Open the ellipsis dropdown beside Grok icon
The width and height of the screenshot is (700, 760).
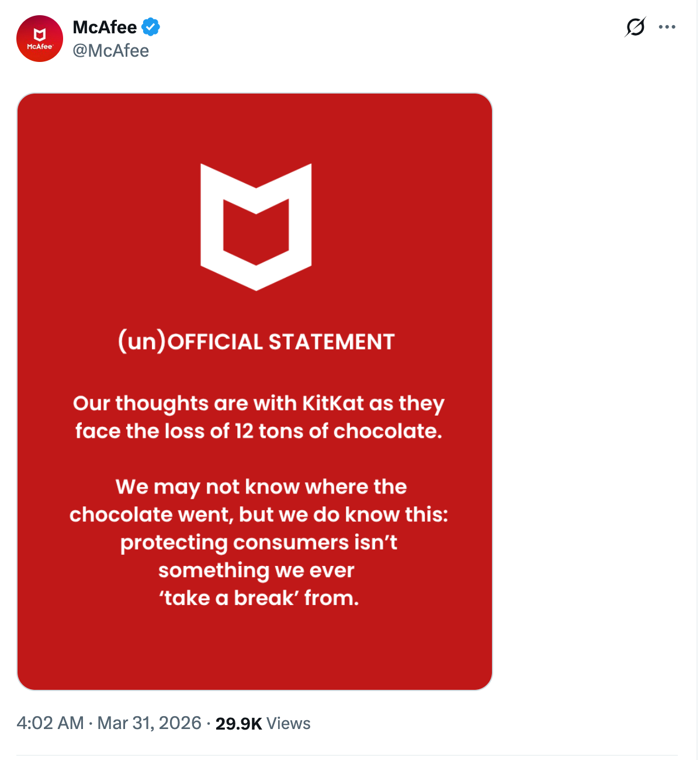668,26
